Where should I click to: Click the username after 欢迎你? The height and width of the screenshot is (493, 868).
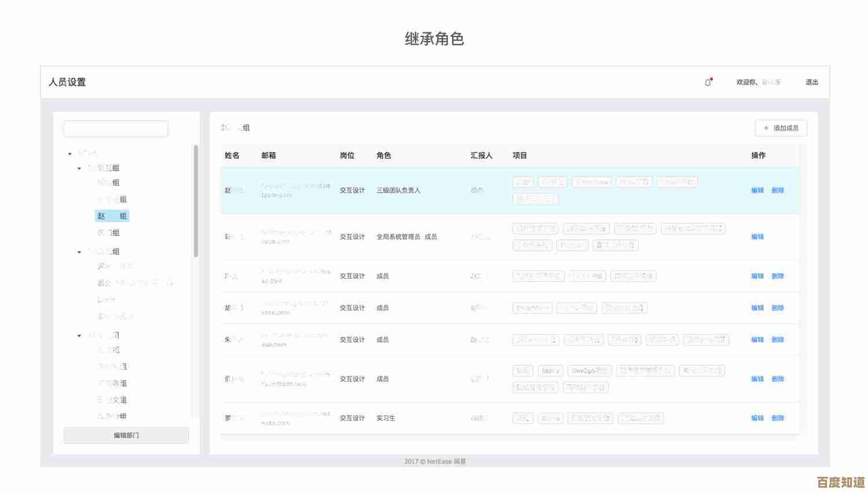coord(771,82)
